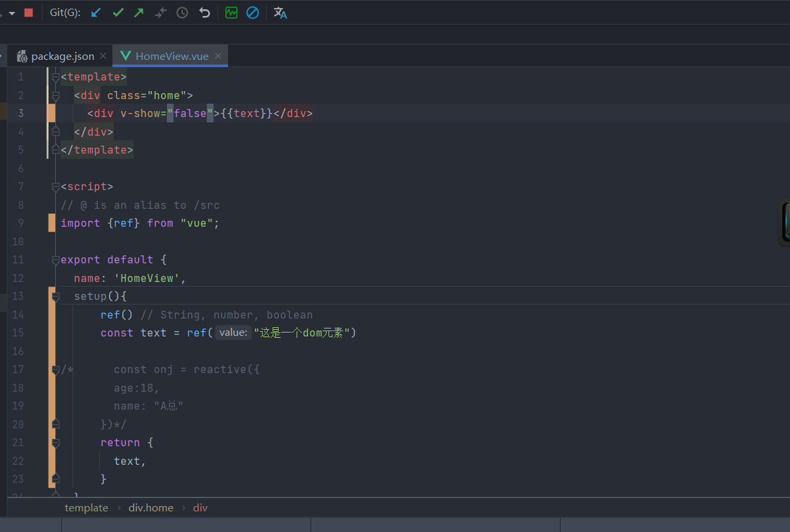The height and width of the screenshot is (532, 790).
Task: Click the Git(G): label
Action: tap(65, 13)
